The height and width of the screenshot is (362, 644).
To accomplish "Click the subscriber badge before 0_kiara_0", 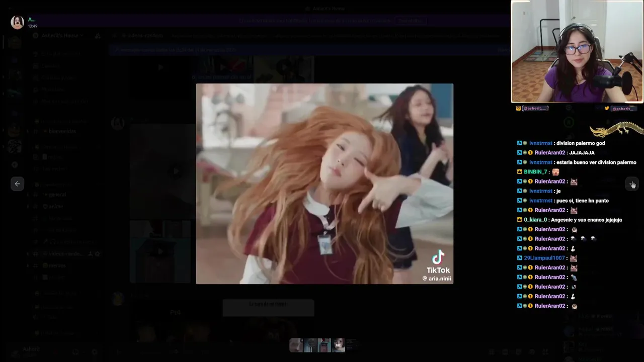I will [x=520, y=220].
